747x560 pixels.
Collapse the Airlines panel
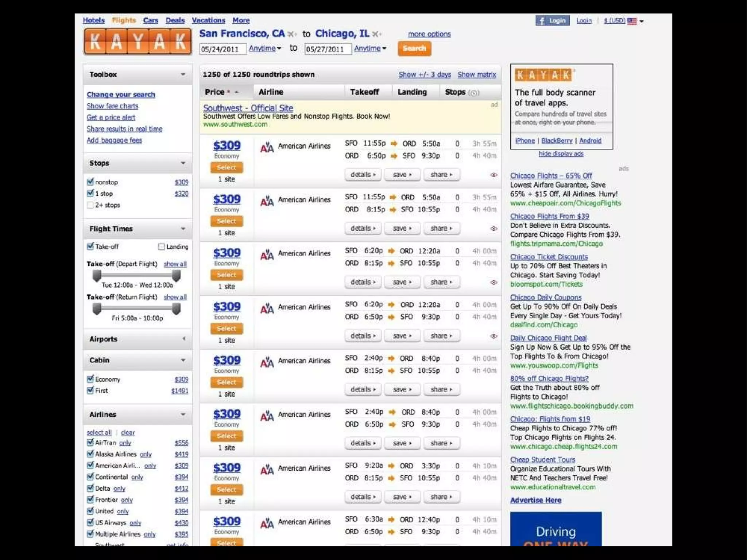(183, 414)
